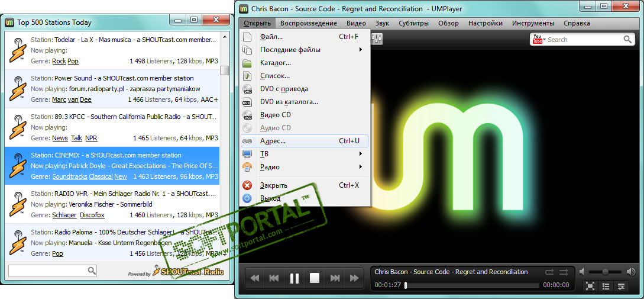This screenshot has height=299, width=644.
Task: Pause playback in UMPlayer
Action: [295, 278]
